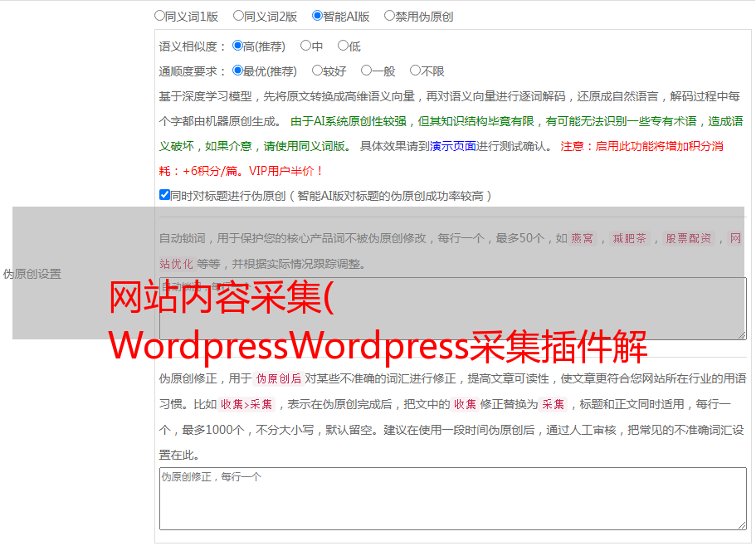Screen dimensions: 756x546
Task: Click the 通顺度要求 label
Action: pos(192,72)
